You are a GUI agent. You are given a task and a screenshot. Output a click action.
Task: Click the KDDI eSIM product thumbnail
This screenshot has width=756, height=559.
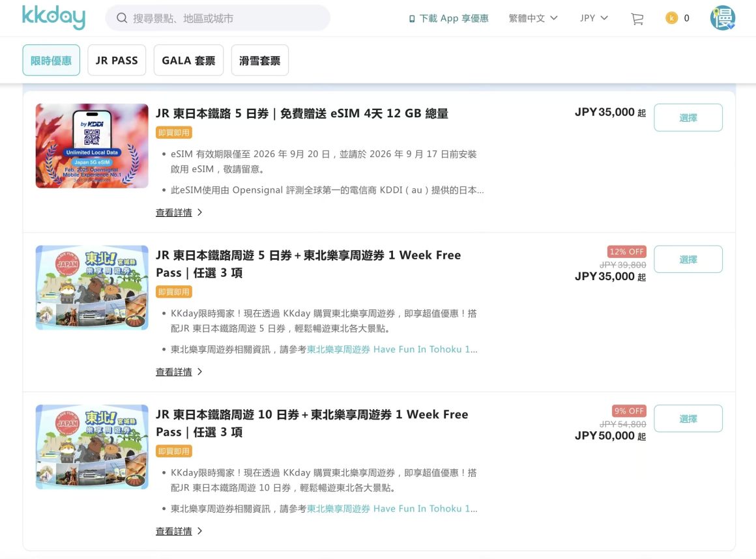(x=92, y=145)
